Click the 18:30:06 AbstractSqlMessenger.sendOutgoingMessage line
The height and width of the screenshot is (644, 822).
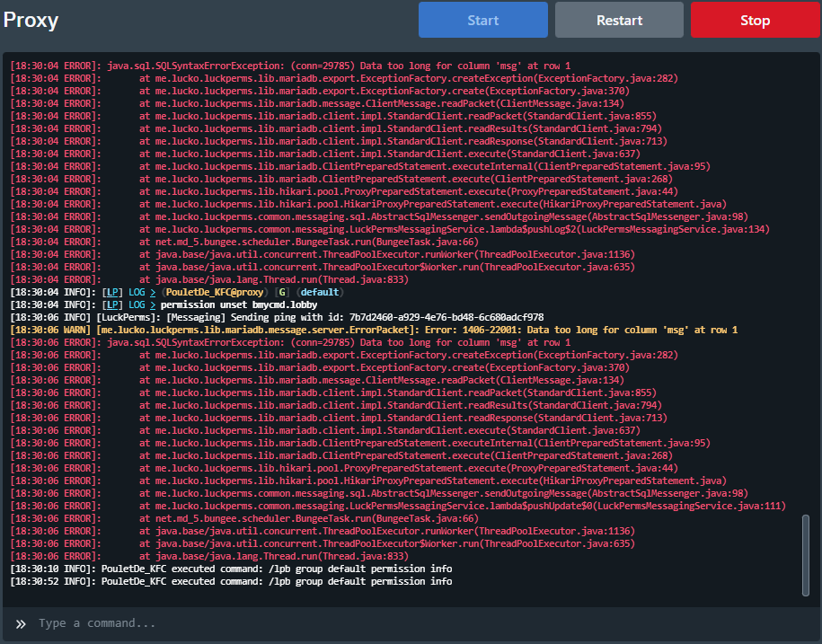pyautogui.click(x=379, y=493)
